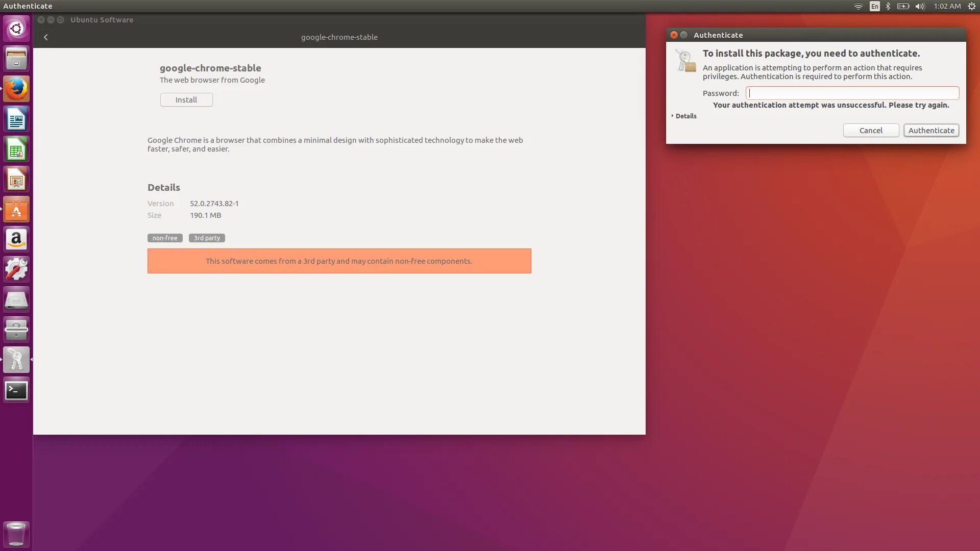The image size is (980, 551).
Task: Open the sound volume indicator menu
Action: coord(920,6)
